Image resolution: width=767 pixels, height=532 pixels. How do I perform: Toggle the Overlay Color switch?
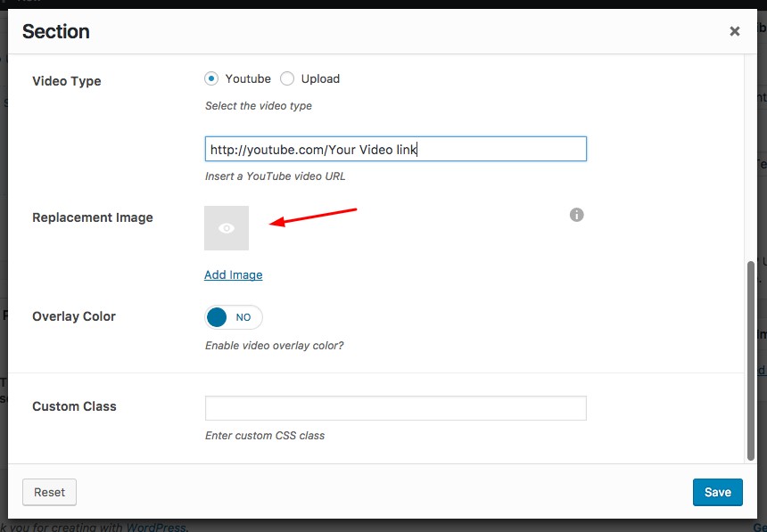pyautogui.click(x=234, y=317)
